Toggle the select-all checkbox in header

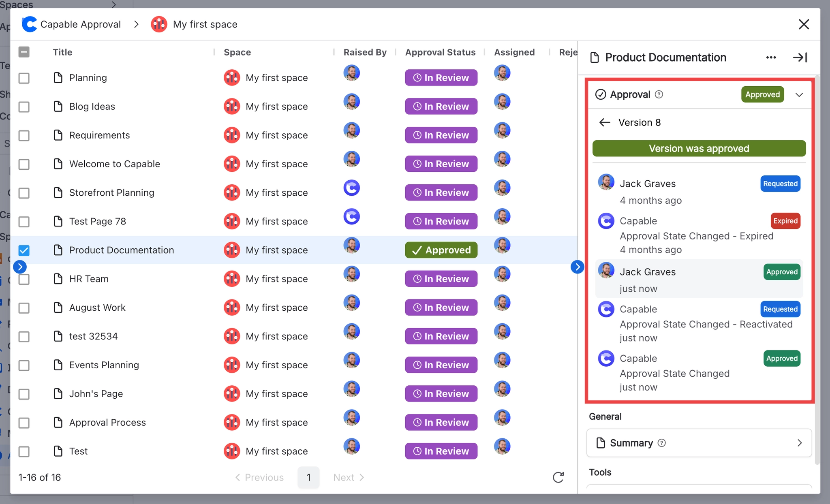tap(24, 52)
